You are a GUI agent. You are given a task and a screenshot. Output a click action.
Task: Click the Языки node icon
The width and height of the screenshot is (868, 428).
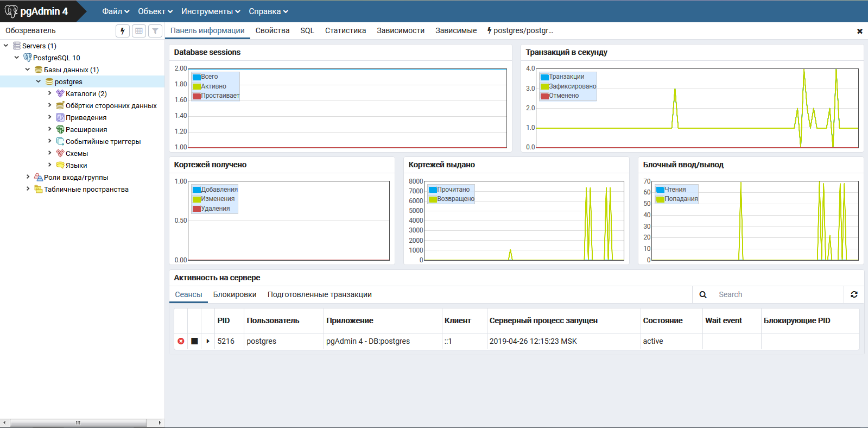[x=60, y=165]
